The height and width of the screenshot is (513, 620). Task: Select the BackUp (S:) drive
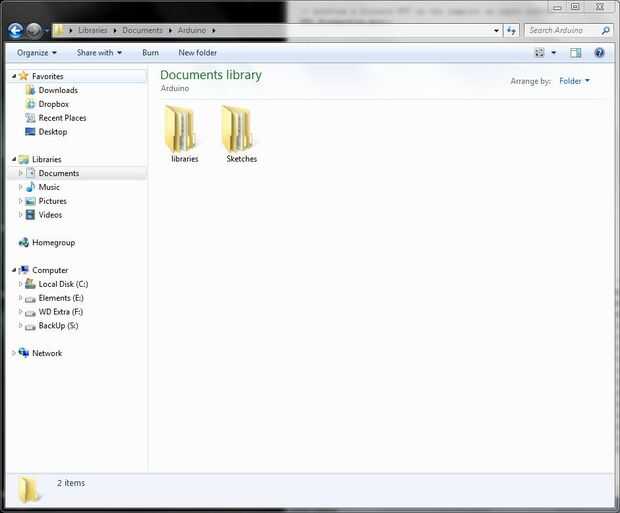tap(58, 326)
